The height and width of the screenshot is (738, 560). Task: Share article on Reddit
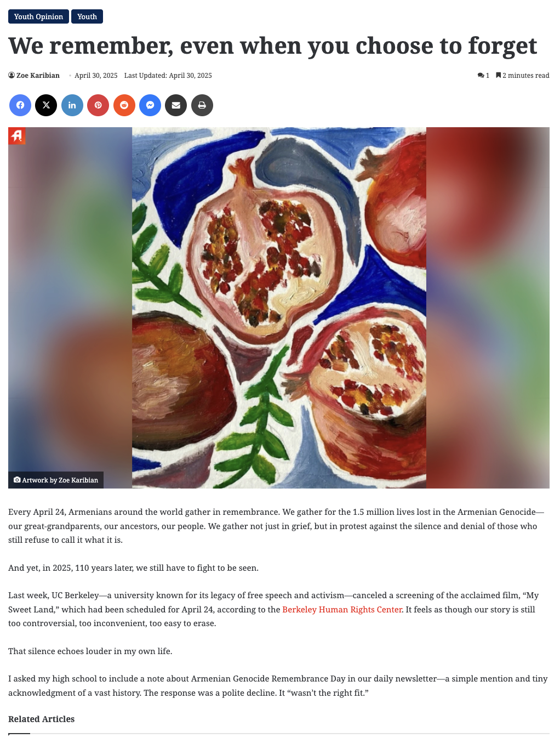point(124,105)
